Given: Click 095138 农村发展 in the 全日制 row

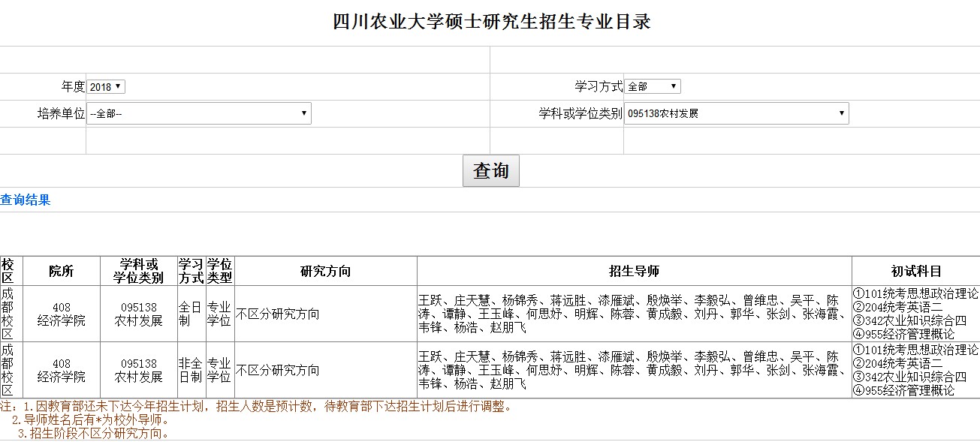Looking at the screenshot, I should point(139,314).
